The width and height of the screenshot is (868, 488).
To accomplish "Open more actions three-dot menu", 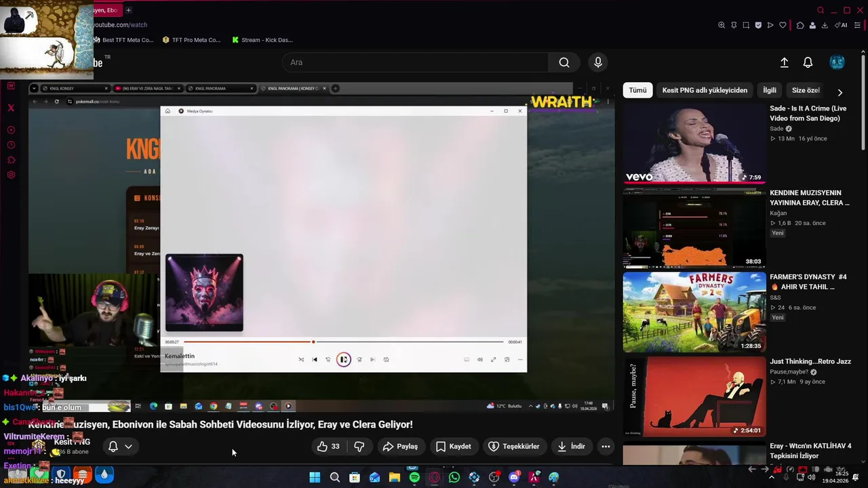I will 606,447.
